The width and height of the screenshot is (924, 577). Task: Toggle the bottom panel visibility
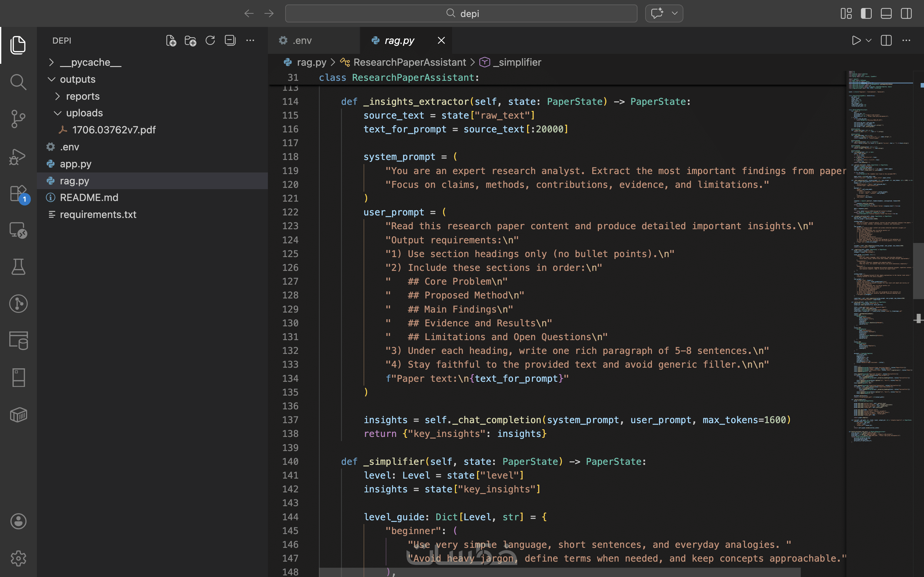coord(886,13)
